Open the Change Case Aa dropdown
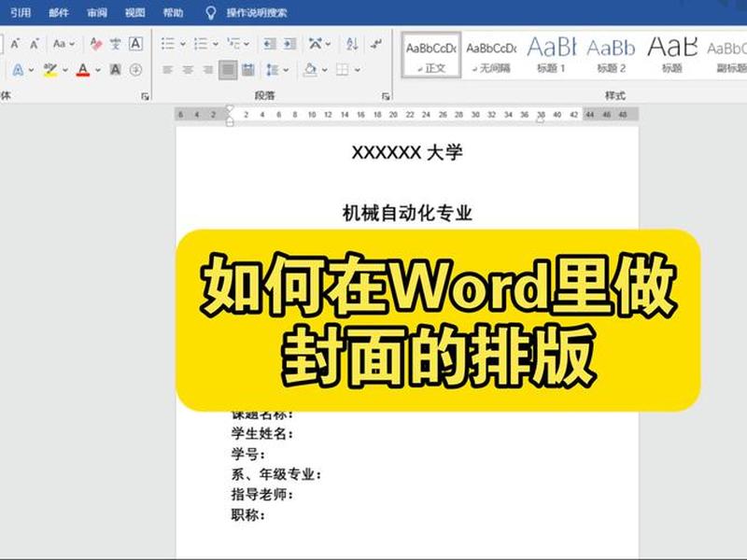The image size is (747, 560). pyautogui.click(x=63, y=44)
